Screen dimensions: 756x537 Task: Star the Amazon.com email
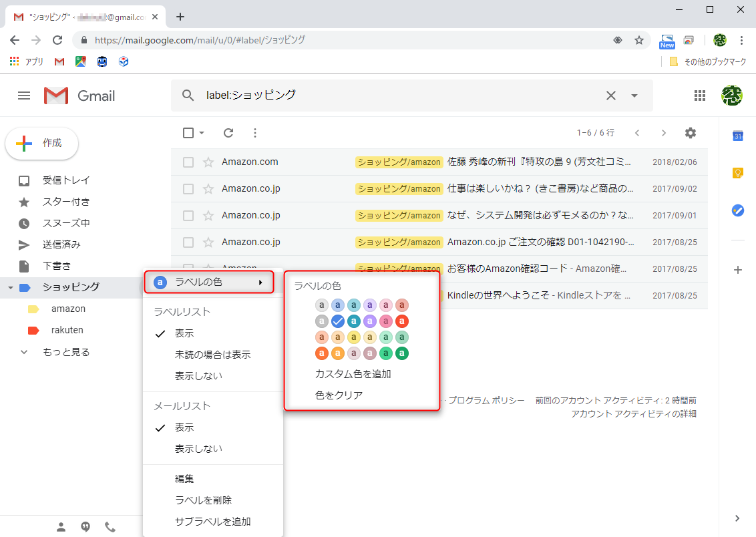(x=208, y=162)
